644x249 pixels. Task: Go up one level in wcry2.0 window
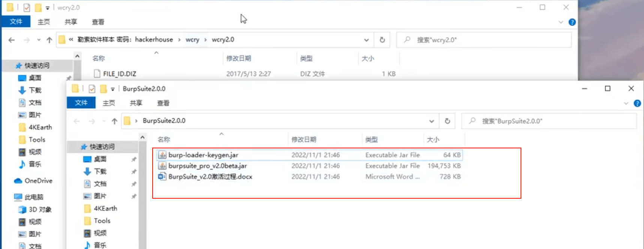click(49, 40)
